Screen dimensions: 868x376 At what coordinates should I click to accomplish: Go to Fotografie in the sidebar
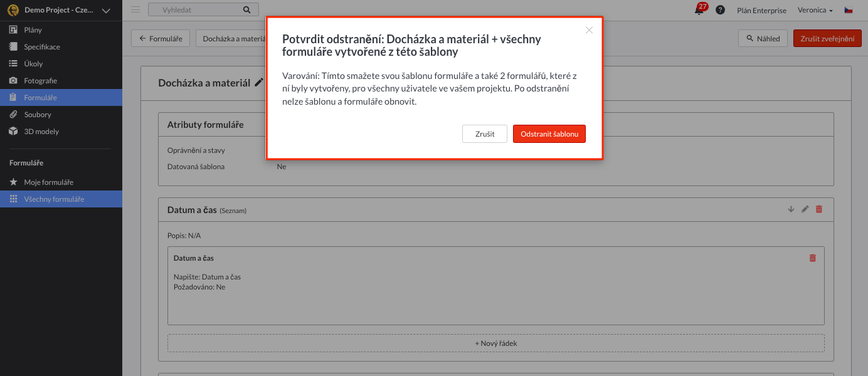[40, 81]
